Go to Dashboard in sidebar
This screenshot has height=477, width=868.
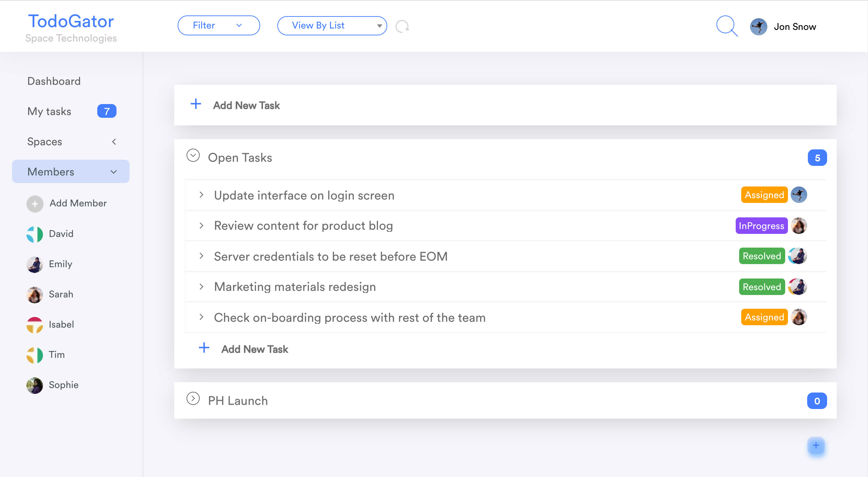pos(54,81)
